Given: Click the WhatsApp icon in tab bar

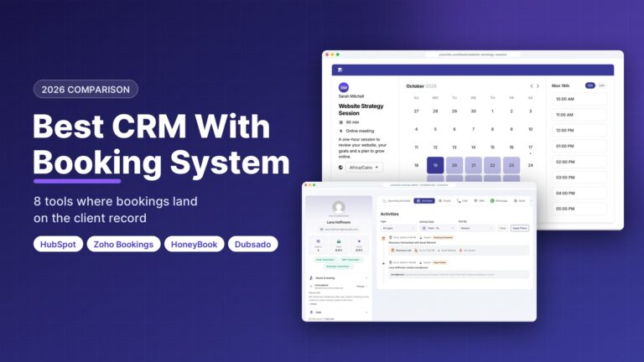Looking at the screenshot, I should [492, 201].
